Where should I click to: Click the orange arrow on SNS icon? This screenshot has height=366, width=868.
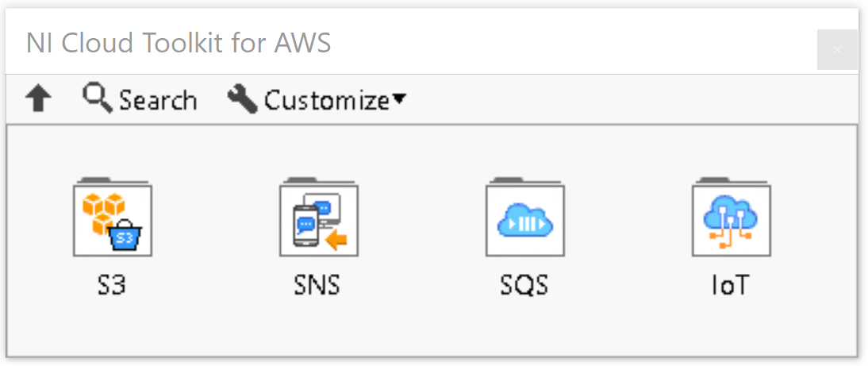click(x=336, y=241)
